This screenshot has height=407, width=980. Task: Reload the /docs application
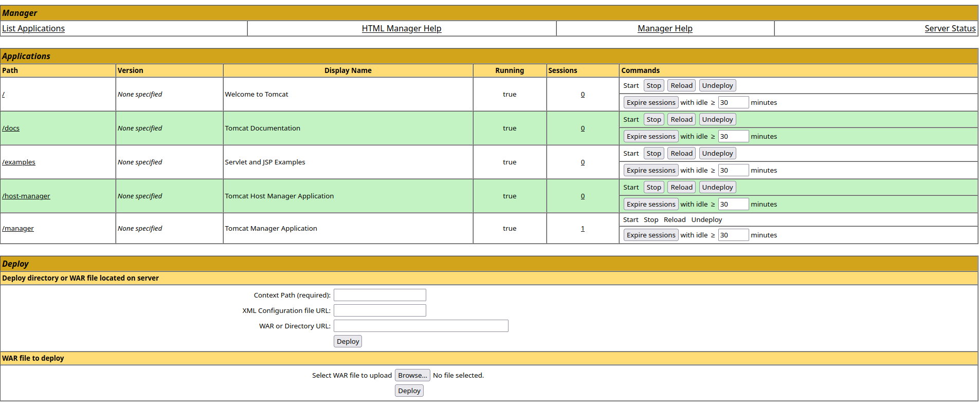pos(682,120)
